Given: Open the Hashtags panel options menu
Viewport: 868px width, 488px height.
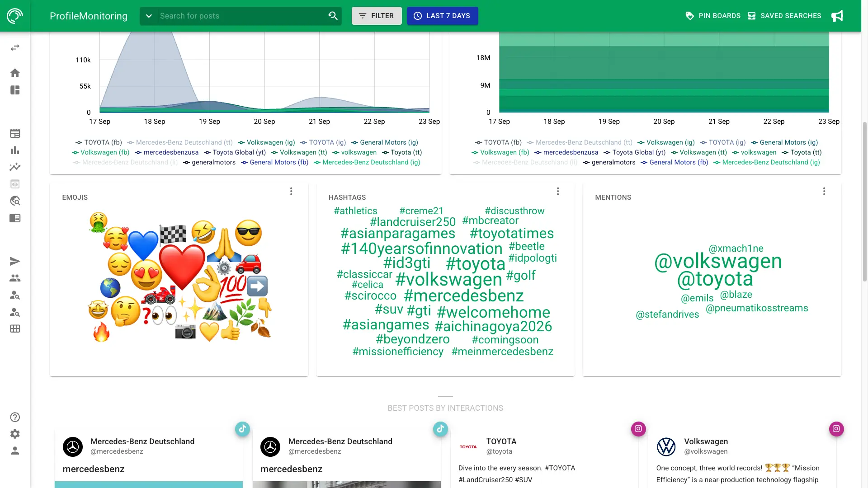Looking at the screenshot, I should 558,191.
